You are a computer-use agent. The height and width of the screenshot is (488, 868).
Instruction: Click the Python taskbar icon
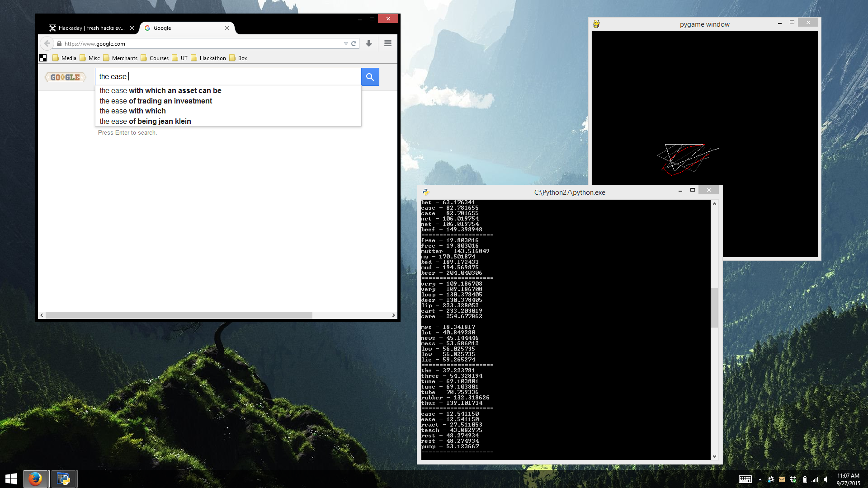(64, 479)
